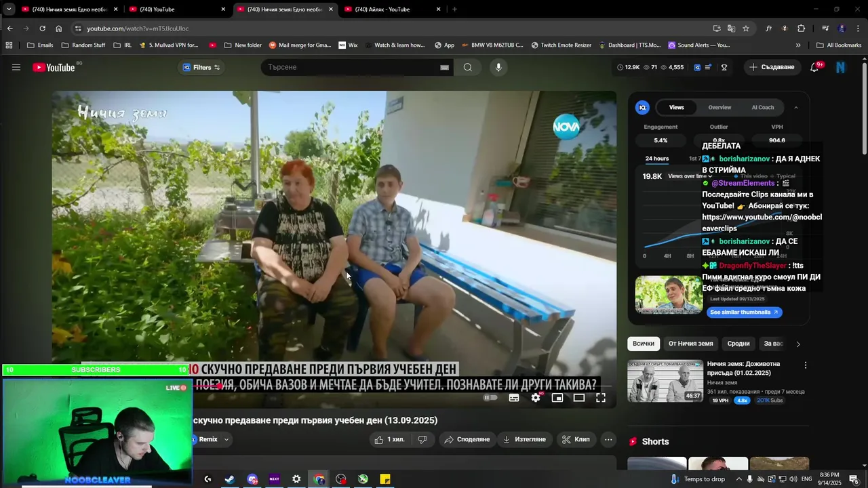Go back to the previous page
The image size is (868, 488).
(10, 28)
